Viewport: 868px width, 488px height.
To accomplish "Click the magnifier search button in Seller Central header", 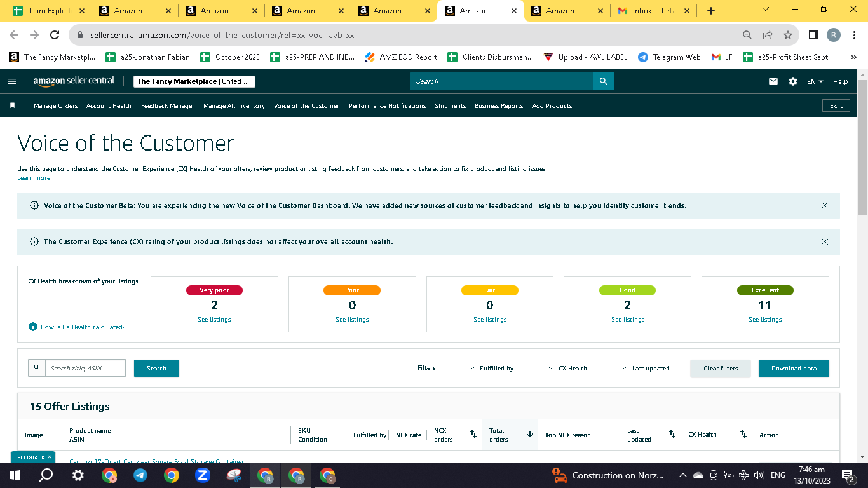I will 603,81.
